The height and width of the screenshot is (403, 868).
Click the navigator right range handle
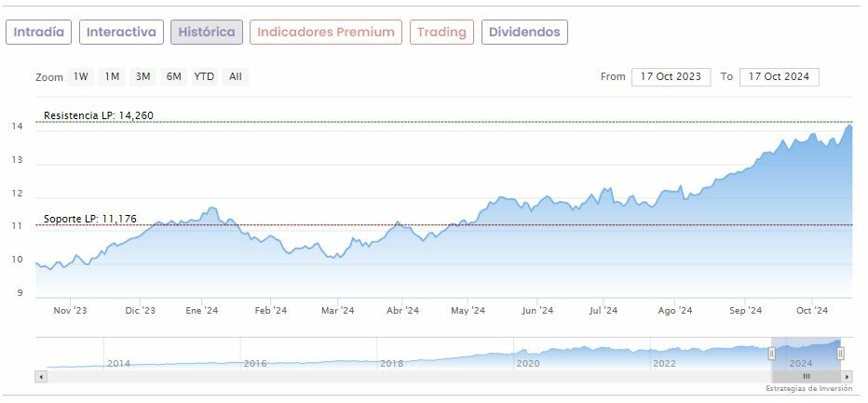(840, 354)
